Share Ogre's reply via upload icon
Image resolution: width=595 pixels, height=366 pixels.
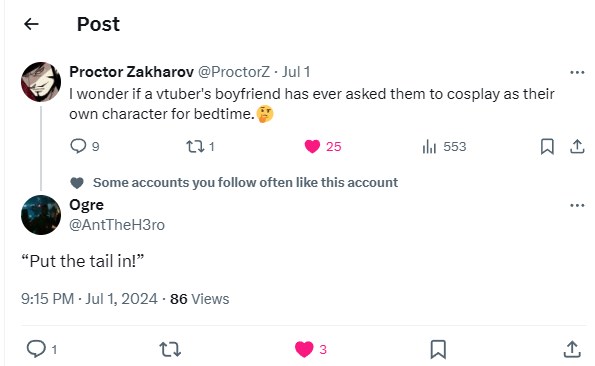pos(572,349)
